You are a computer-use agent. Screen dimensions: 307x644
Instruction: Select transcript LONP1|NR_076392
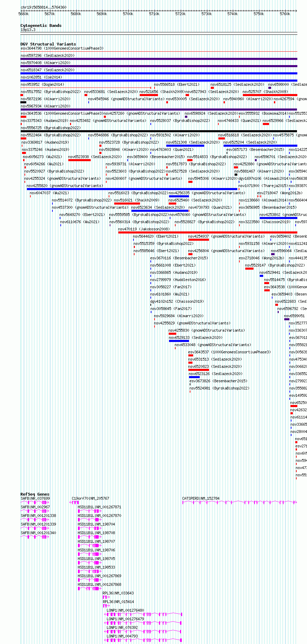pyautogui.click(x=122, y=627)
